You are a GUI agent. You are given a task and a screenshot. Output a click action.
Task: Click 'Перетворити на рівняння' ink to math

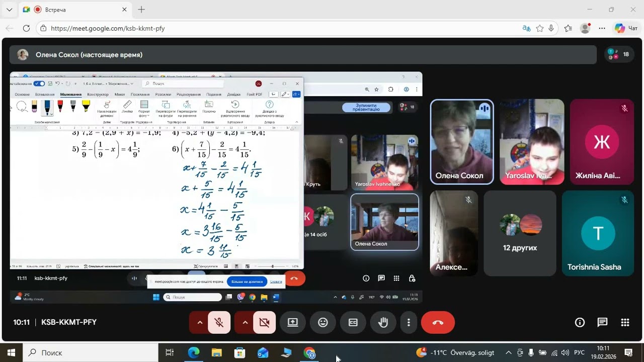pos(187,109)
